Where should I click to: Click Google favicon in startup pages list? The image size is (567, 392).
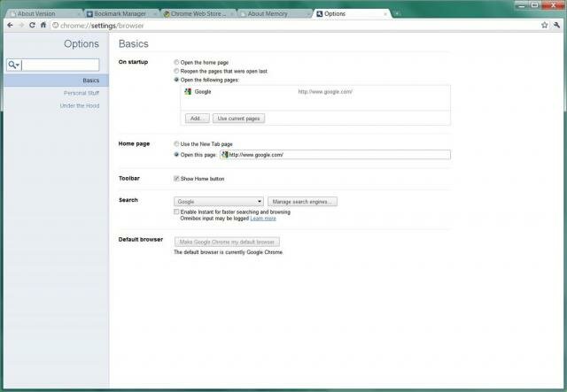point(188,92)
